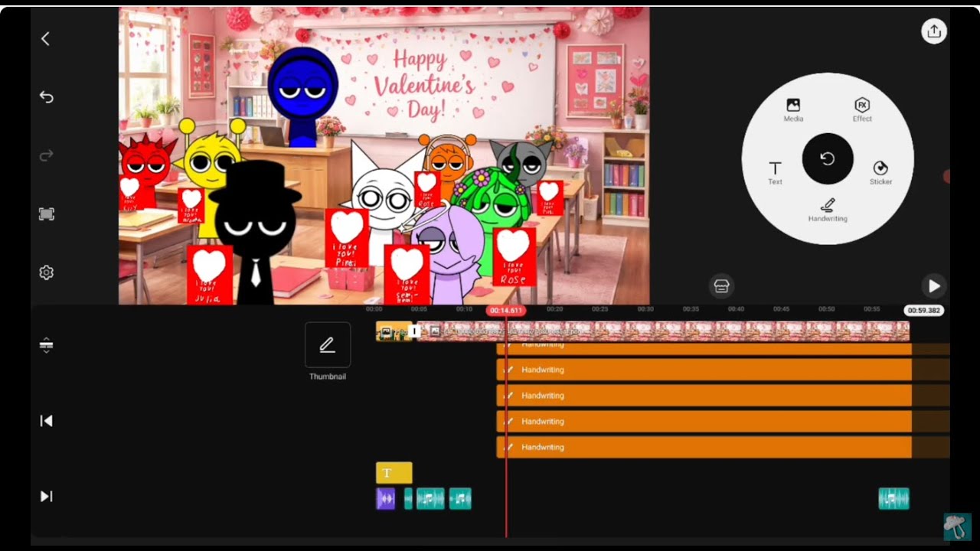Select the audio clip near 00:59 end
Screen dimensions: 980x551
pyautogui.click(x=893, y=499)
